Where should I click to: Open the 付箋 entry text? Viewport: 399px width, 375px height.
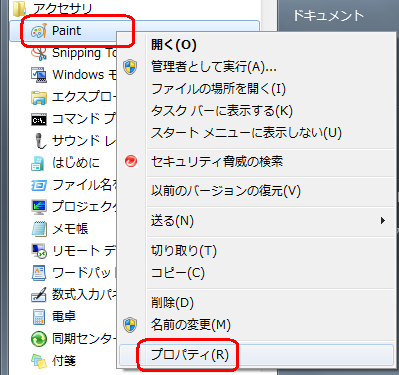pyautogui.click(x=64, y=361)
